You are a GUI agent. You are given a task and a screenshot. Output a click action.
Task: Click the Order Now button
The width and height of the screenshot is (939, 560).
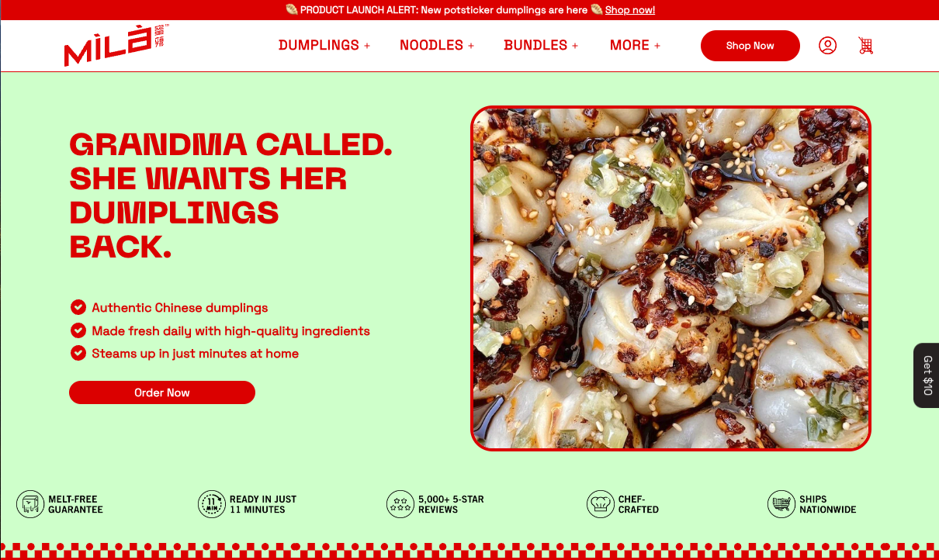(162, 392)
